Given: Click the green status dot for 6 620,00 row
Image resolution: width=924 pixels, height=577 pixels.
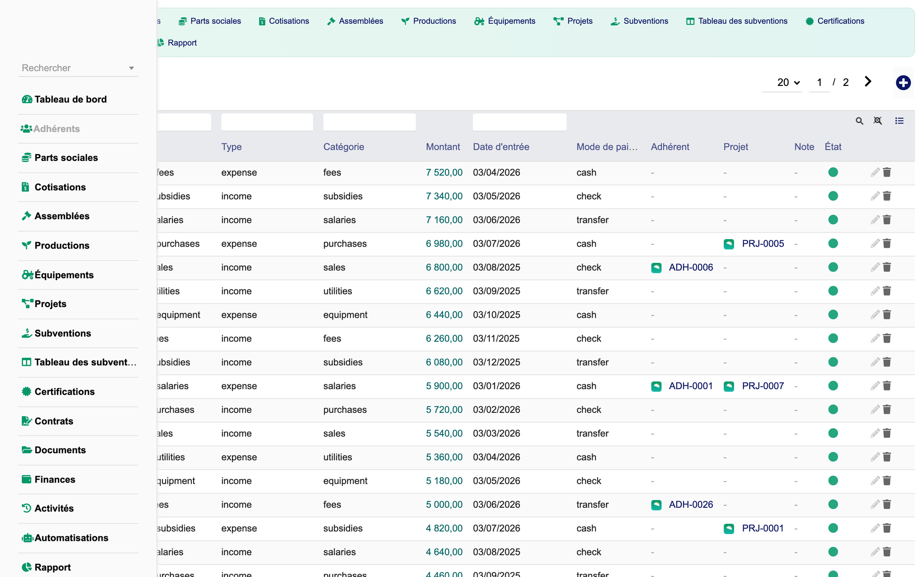Looking at the screenshot, I should point(833,291).
